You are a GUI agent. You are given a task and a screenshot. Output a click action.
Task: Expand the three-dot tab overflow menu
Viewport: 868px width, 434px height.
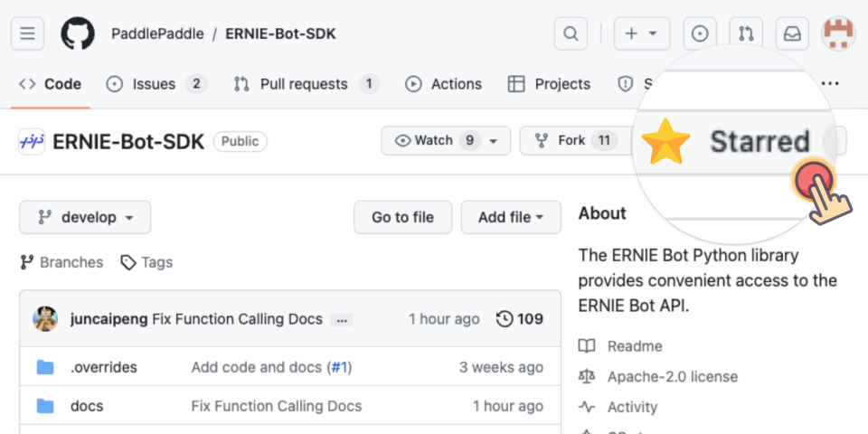830,84
